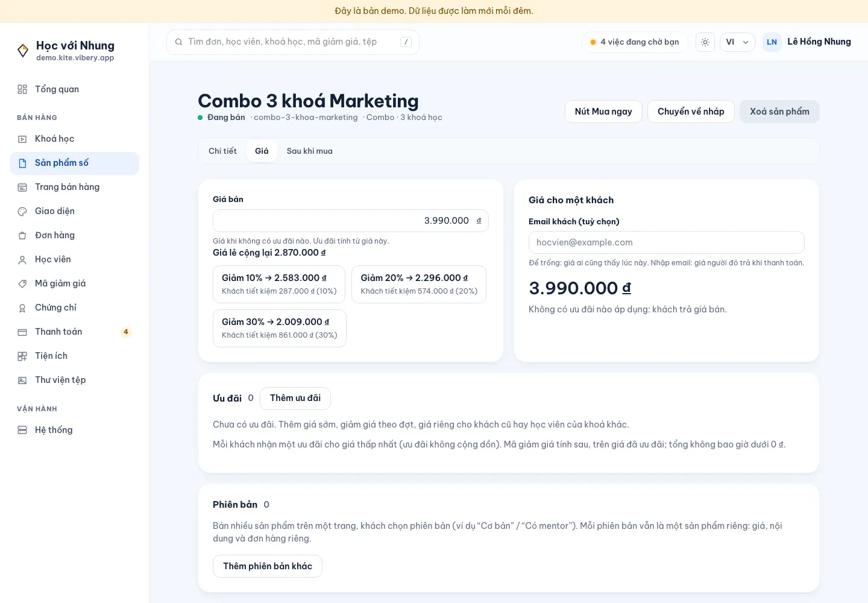Viewport: 868px width, 603px height.
Task: Focus the global search field
Action: point(293,42)
